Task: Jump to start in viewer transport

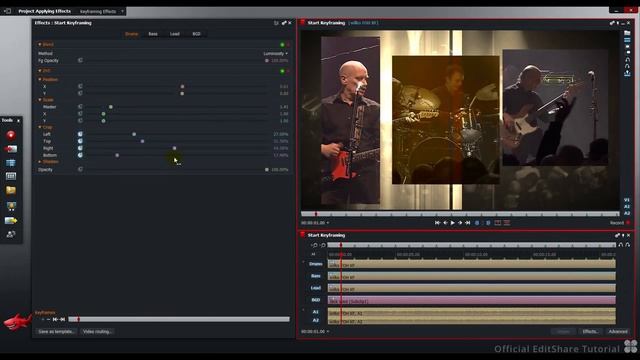Action: click(x=438, y=223)
